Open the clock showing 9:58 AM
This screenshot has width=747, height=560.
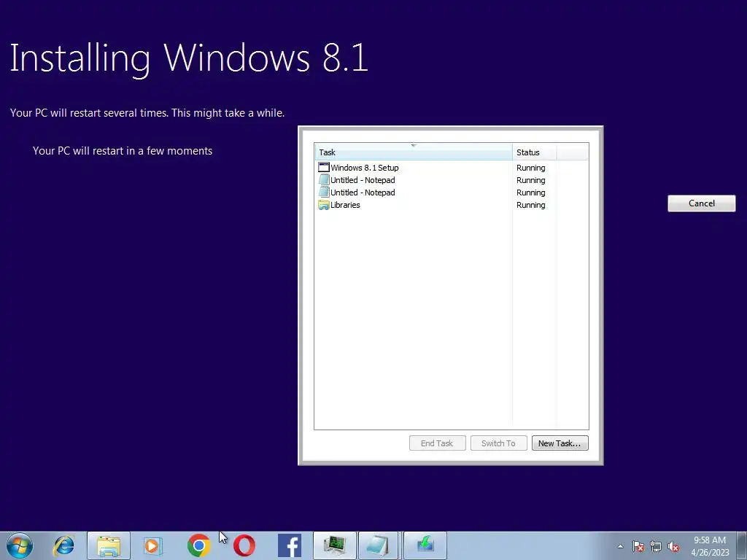[710, 546]
